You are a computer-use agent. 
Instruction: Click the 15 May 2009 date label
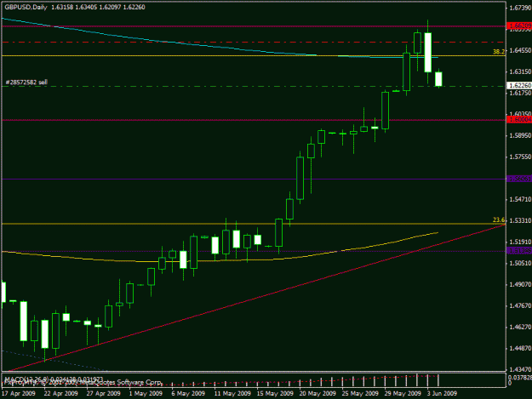pos(275,394)
